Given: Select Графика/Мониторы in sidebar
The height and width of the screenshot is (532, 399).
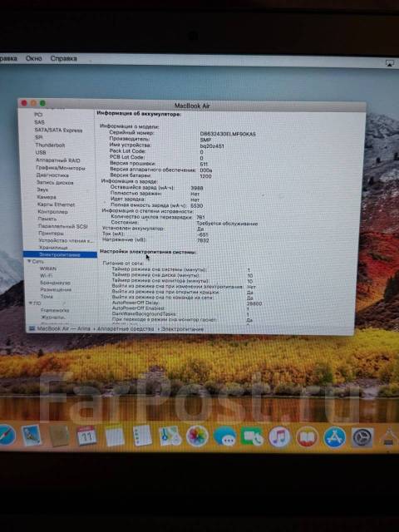Looking at the screenshot, I should (x=61, y=168).
